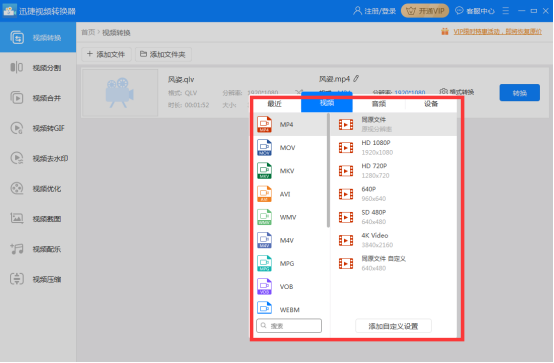This screenshot has height=363, width=554.
Task: Select M4V format
Action: [x=290, y=240]
